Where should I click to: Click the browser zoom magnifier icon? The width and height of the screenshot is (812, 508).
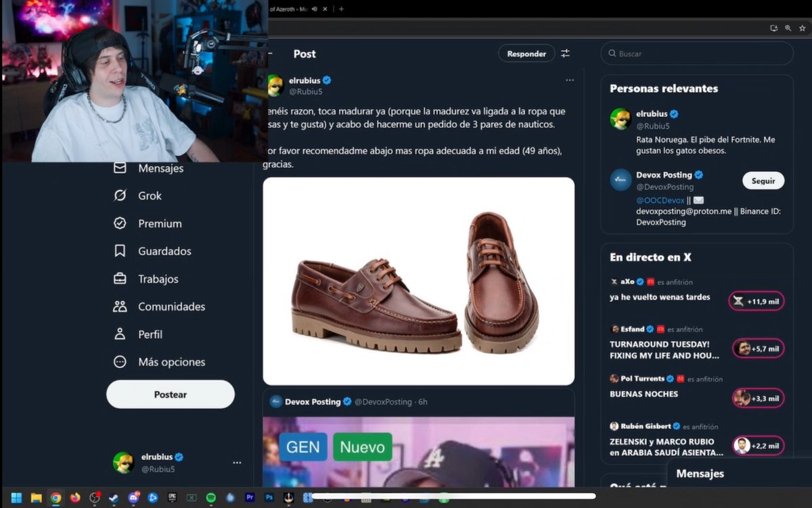point(788,28)
